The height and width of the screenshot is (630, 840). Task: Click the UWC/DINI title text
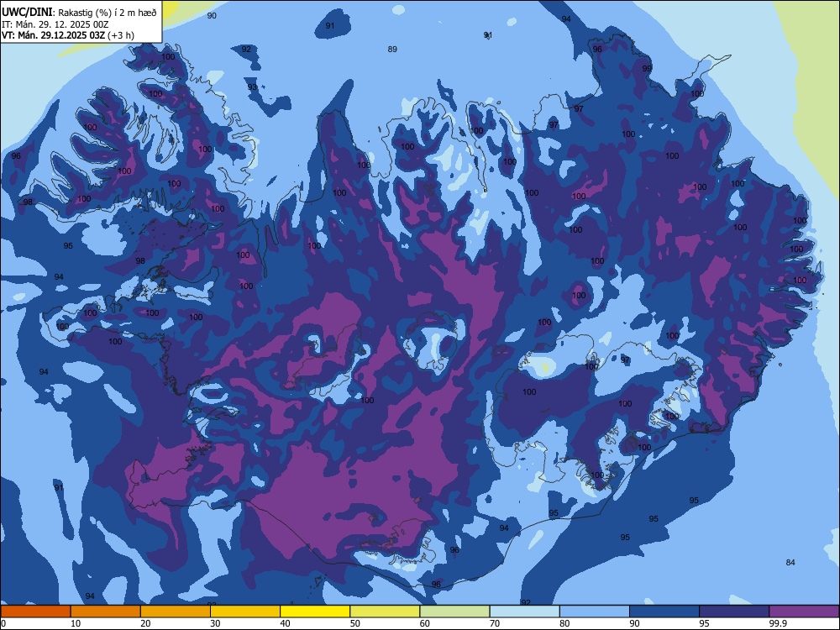(27, 12)
